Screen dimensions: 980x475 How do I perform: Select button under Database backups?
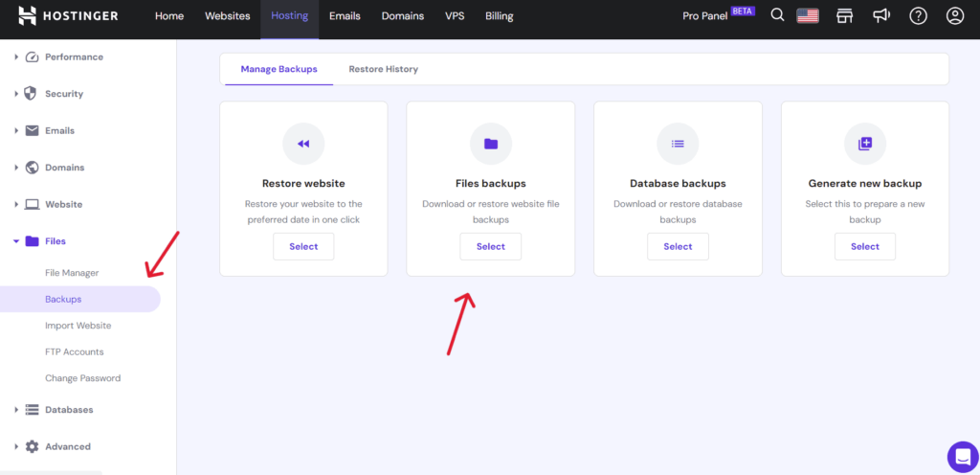click(679, 246)
